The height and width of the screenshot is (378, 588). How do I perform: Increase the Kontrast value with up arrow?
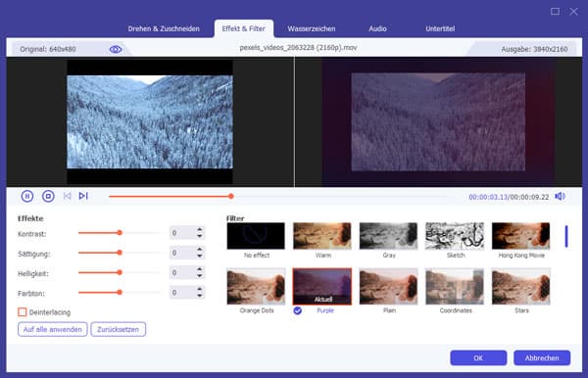[x=200, y=230]
